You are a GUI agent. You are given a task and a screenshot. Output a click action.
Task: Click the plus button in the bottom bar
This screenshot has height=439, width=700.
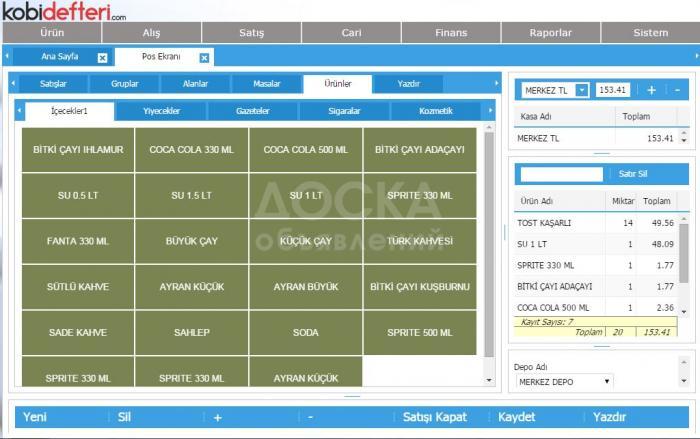(x=218, y=417)
